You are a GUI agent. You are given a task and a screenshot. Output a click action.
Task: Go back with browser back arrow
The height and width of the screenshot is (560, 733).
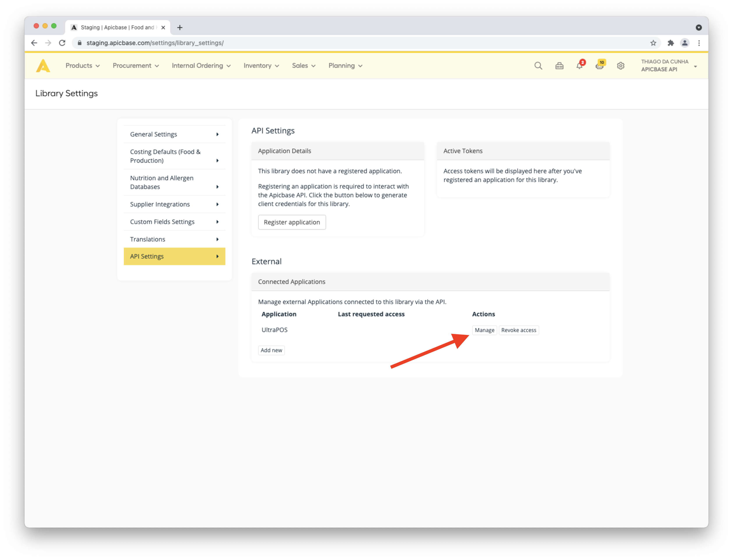pos(34,43)
